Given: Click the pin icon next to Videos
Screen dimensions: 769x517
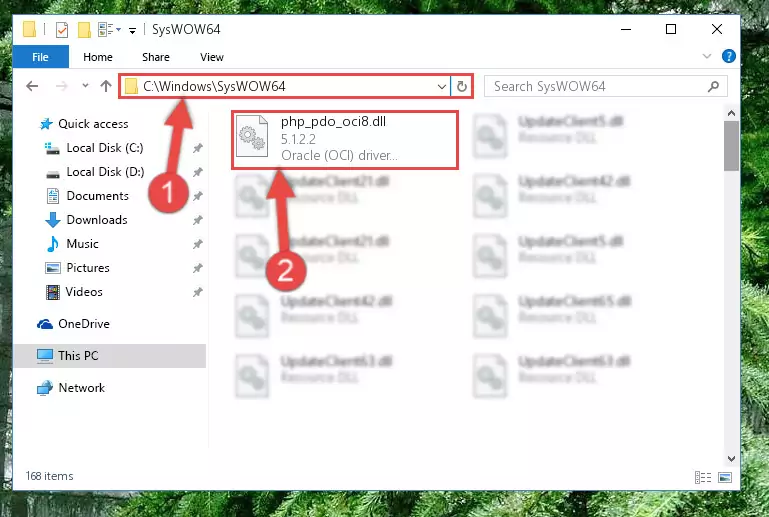Looking at the screenshot, I should pyautogui.click(x=198, y=292).
